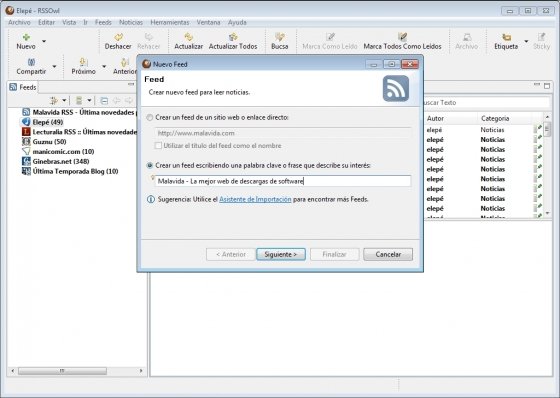Screen dimensions: 560x398
Task: Click the disabled Anterior wizard button
Action: (x=231, y=254)
